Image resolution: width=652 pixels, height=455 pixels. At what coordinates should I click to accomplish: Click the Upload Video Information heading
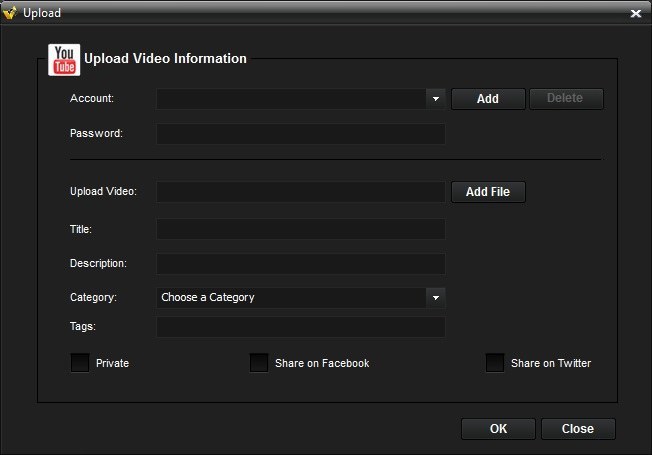[x=165, y=59]
